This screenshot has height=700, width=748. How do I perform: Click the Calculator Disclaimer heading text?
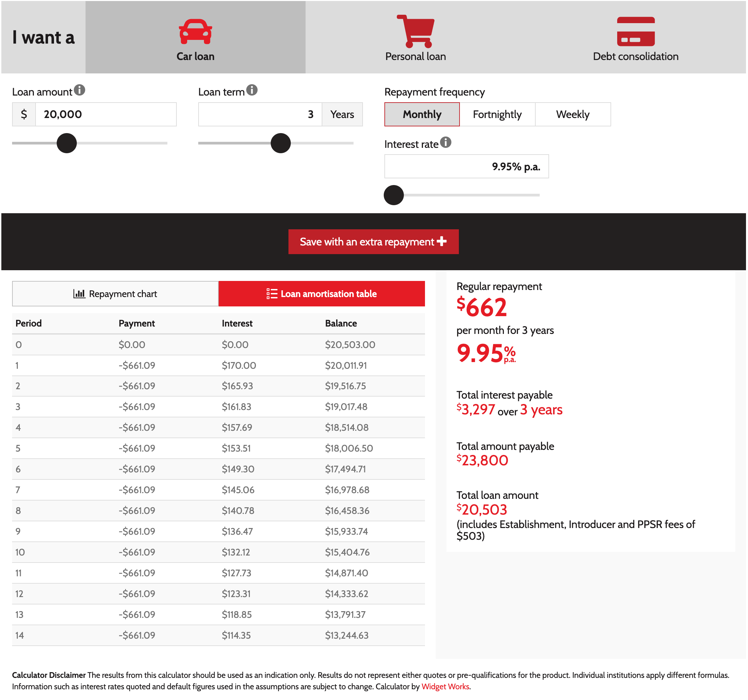[49, 675]
